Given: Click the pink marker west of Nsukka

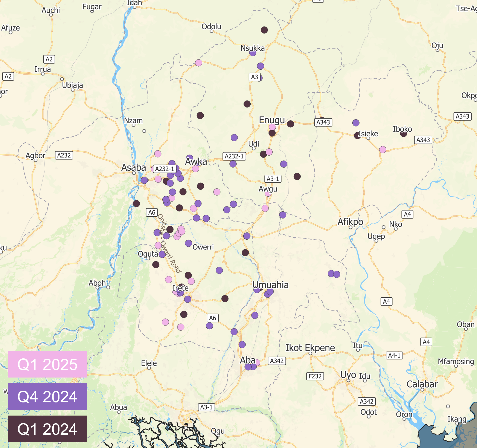Looking at the screenshot, I should [x=199, y=63].
